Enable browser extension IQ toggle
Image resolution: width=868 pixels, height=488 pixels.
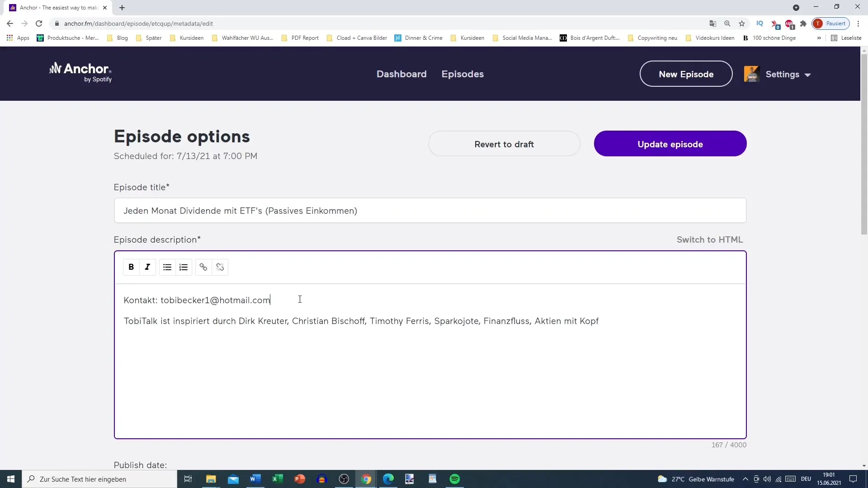pos(760,24)
